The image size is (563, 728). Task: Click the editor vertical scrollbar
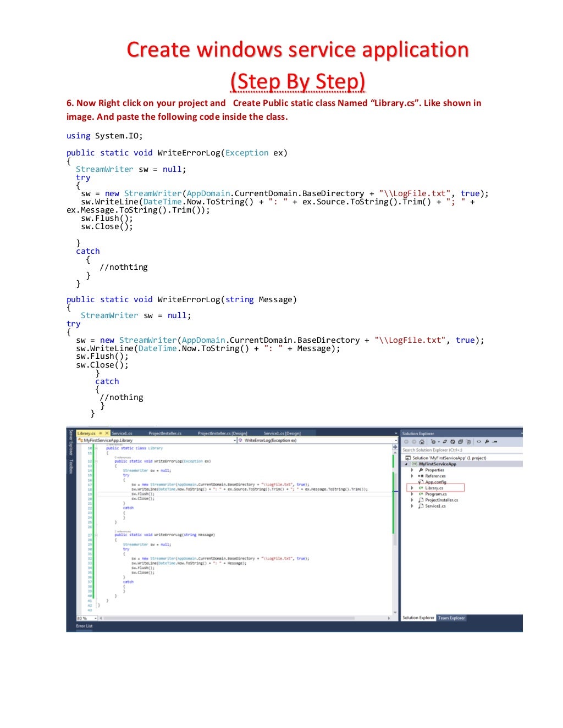395,533
